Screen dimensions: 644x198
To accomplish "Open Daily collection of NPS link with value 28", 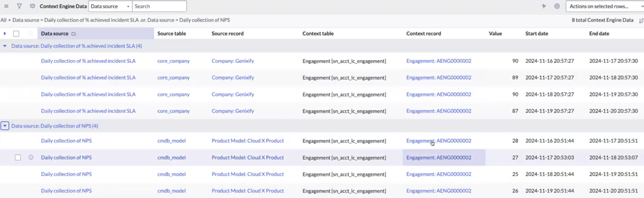I will [x=66, y=141].
